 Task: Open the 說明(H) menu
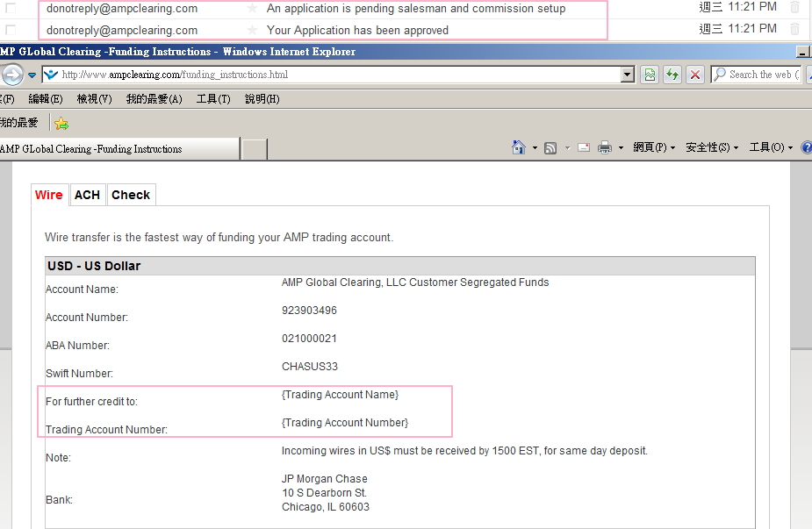(262, 99)
